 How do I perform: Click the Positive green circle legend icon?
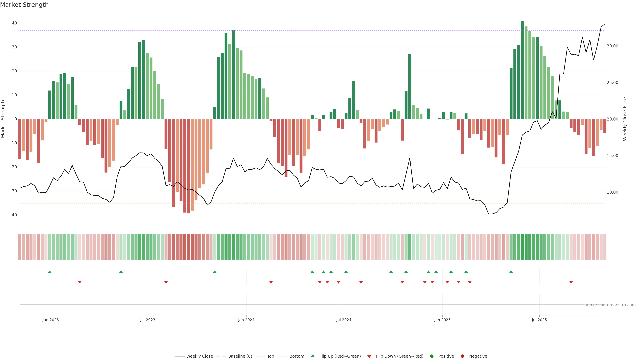pos(432,356)
